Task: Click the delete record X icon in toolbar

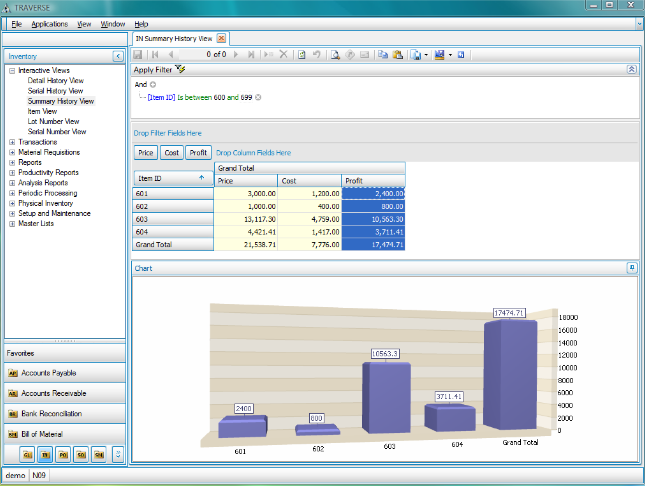Action: [x=283, y=54]
